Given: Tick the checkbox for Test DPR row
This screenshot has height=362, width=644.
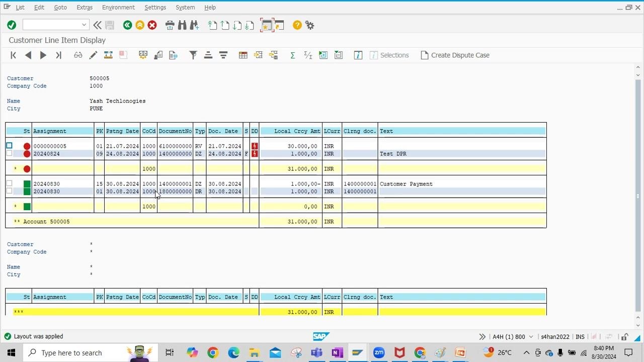Looking at the screenshot, I should tap(9, 153).
